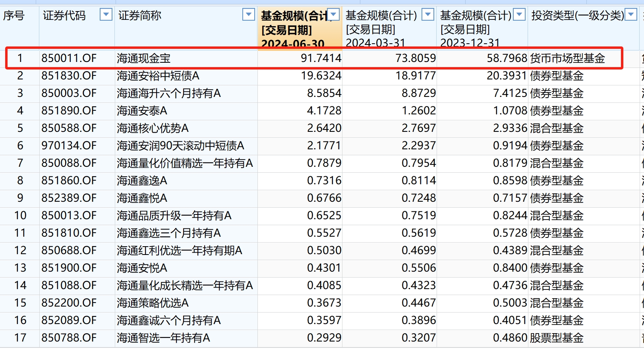Select the fund name 海通品质升级一年持有A
This screenshot has width=644, height=357.
coord(174,216)
